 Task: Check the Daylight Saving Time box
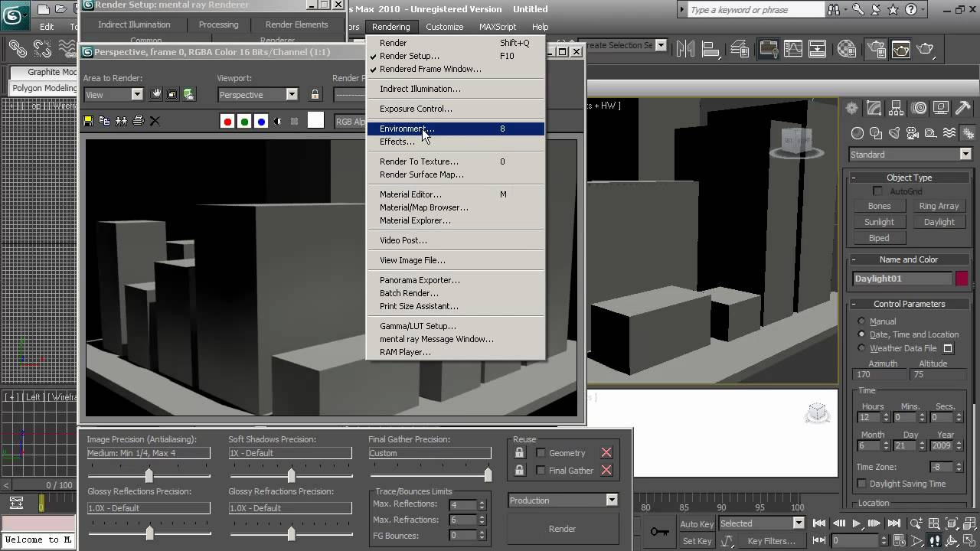[862, 484]
